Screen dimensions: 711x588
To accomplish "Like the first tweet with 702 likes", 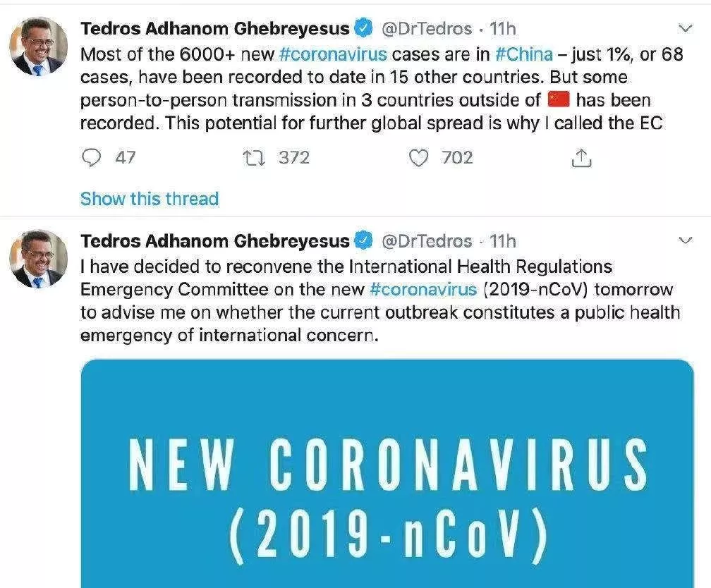I will pyautogui.click(x=419, y=158).
